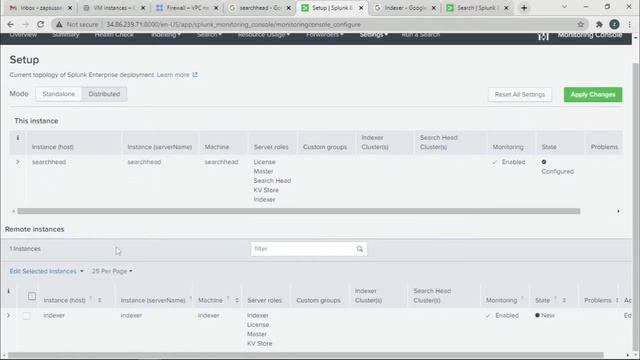
Task: Click the info icon in Remote instances table header
Action: [x=8, y=291]
